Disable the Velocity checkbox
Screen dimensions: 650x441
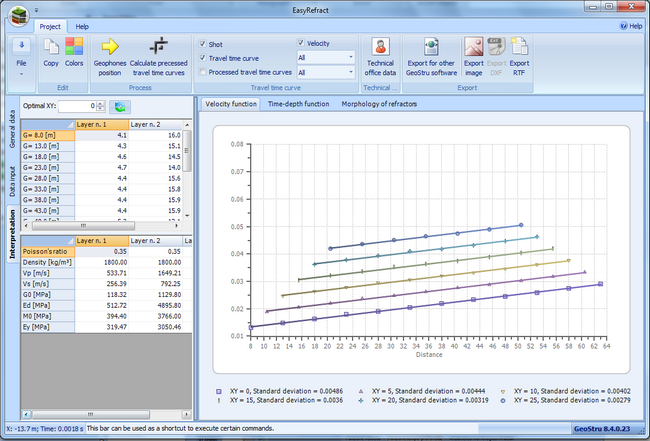point(301,43)
